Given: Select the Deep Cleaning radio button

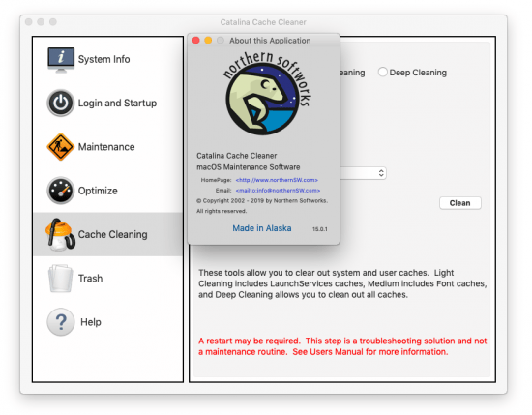Looking at the screenshot, I should (382, 72).
